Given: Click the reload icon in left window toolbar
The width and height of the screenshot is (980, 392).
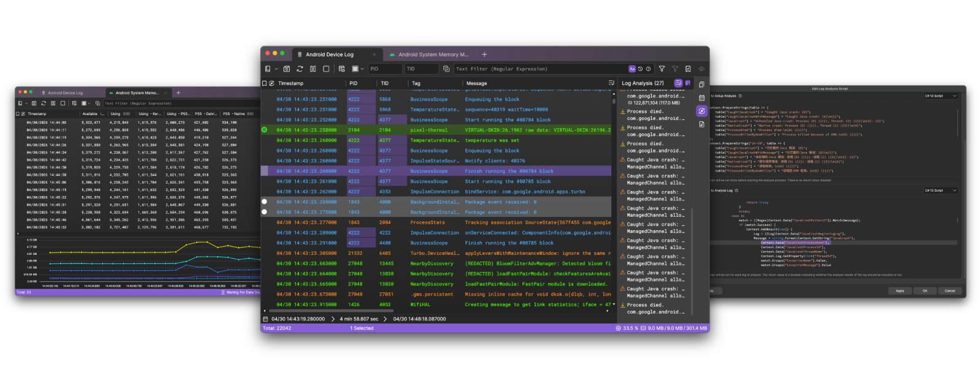Looking at the screenshot, I should 43,104.
